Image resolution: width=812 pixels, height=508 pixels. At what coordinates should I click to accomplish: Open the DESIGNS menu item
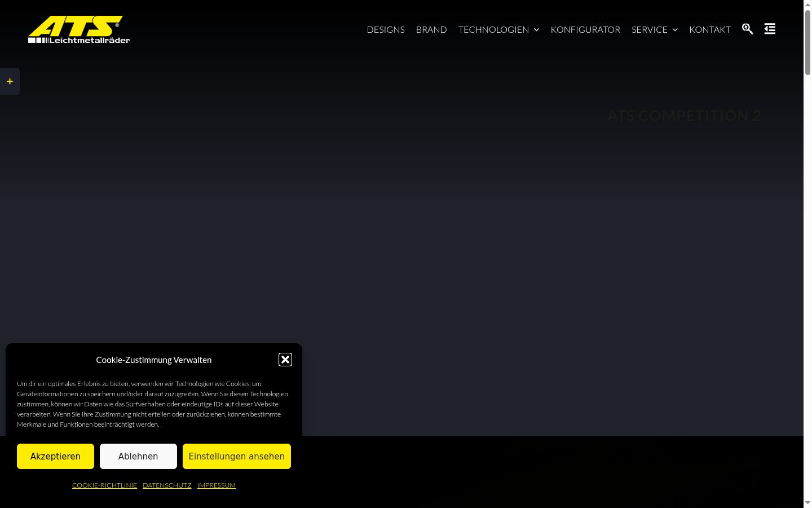386,29
